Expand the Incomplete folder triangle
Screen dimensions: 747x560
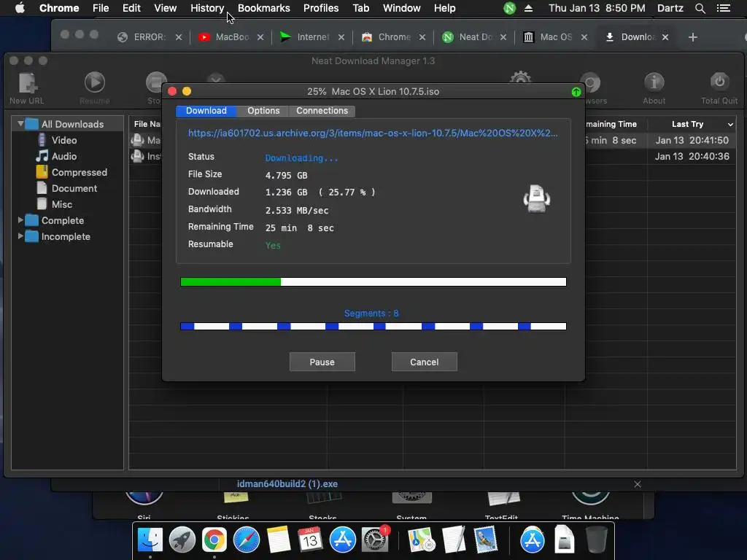pos(20,236)
